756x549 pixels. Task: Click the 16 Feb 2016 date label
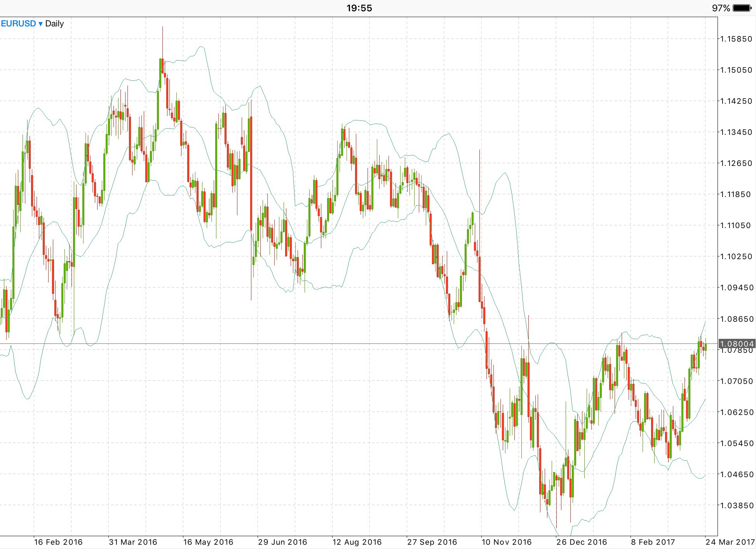pos(58,542)
